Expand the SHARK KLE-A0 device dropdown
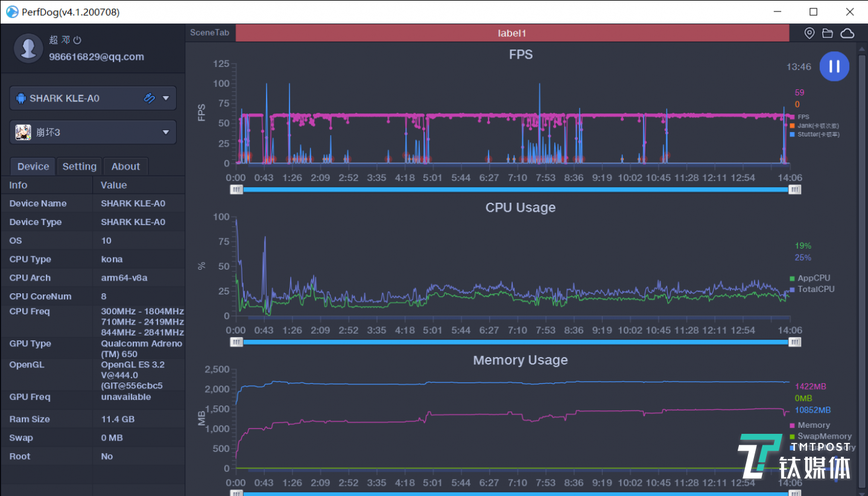 pos(165,98)
